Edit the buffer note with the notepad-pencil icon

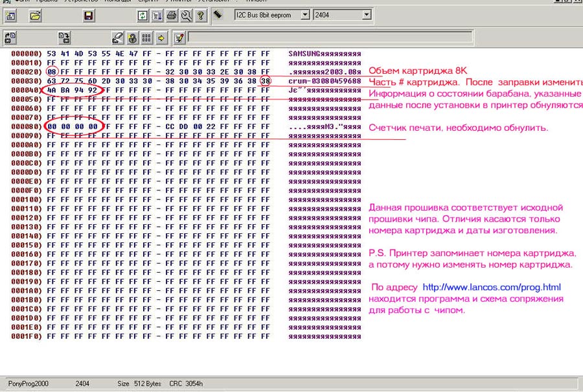[x=179, y=38]
